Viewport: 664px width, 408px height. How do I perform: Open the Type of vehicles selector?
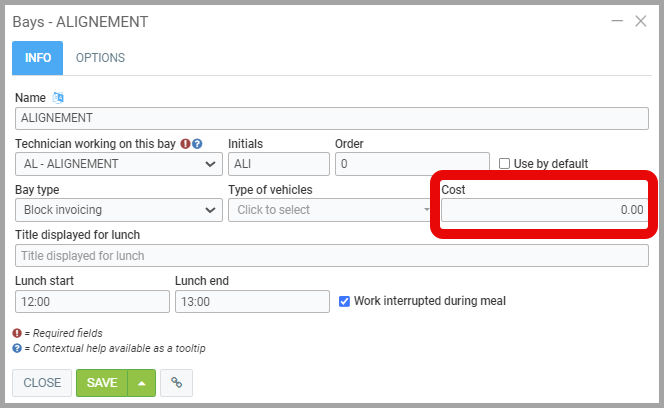coord(330,210)
